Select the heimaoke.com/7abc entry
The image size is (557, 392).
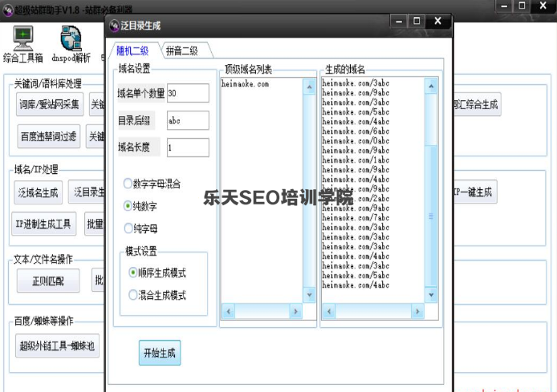pyautogui.click(x=356, y=218)
